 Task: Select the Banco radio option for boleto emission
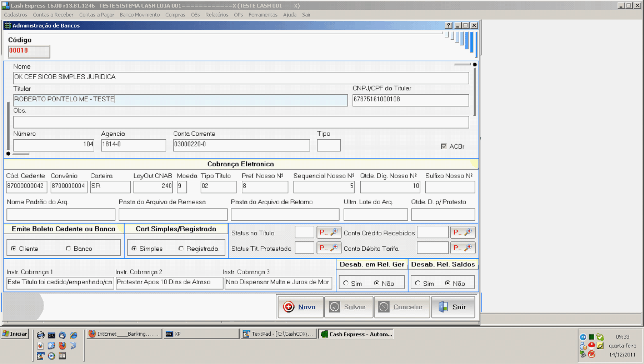point(69,248)
